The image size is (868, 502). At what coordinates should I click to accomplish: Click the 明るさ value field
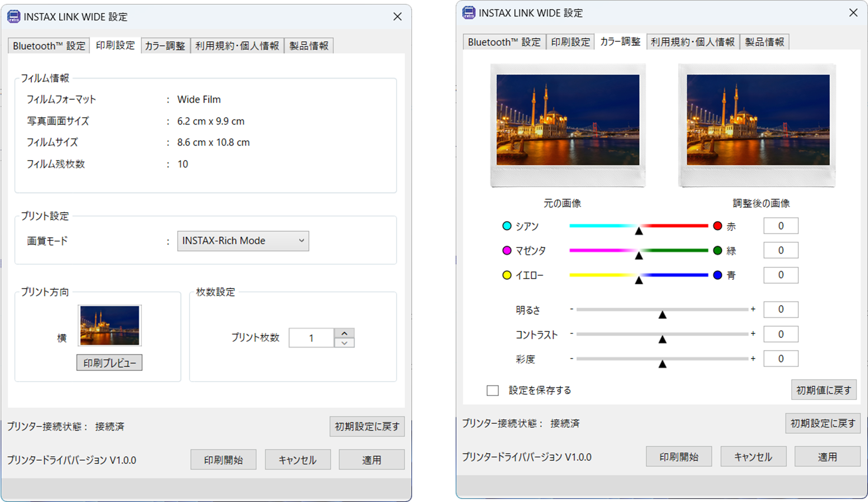coord(781,309)
